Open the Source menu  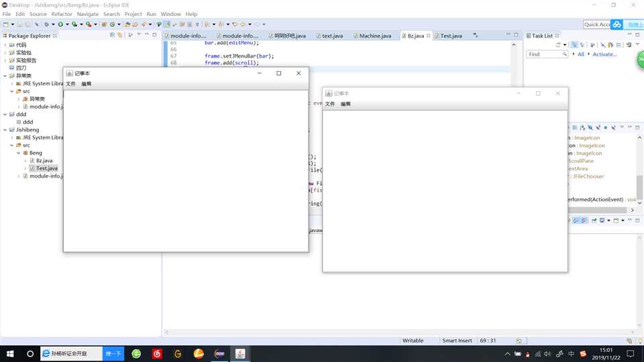[x=38, y=14]
